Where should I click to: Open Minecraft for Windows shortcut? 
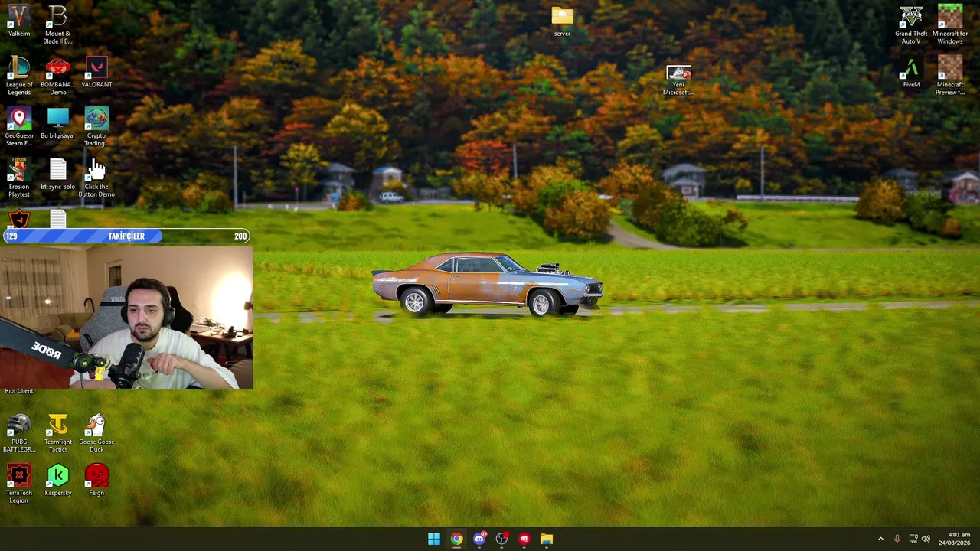[x=950, y=24]
